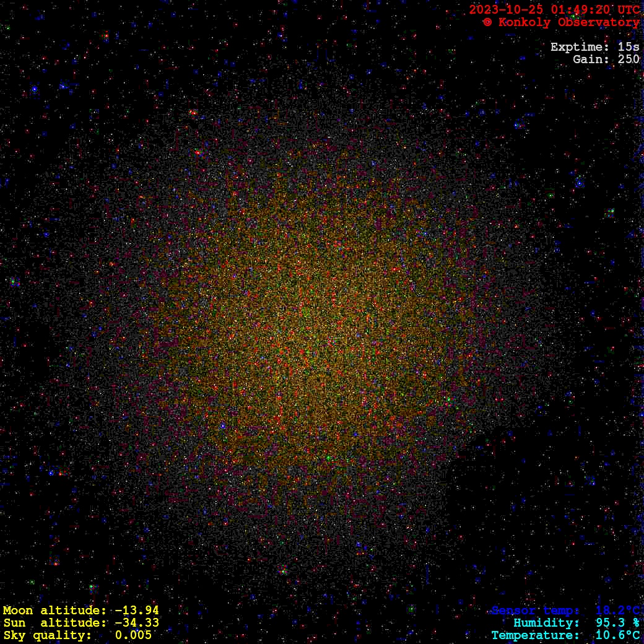Click the UTC timestamp at top right
This screenshot has height=644, width=644.
(x=554, y=10)
